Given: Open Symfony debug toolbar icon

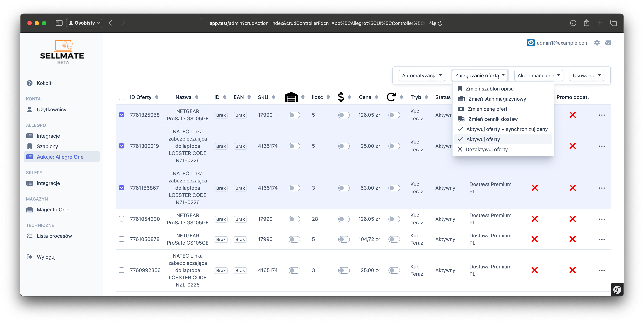Looking at the screenshot, I should (617, 290).
